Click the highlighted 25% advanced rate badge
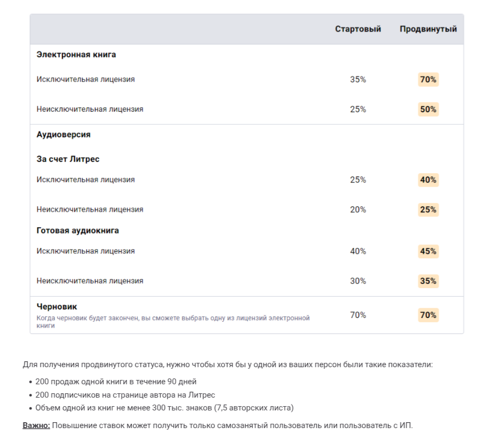The image size is (504, 435). [x=428, y=209]
